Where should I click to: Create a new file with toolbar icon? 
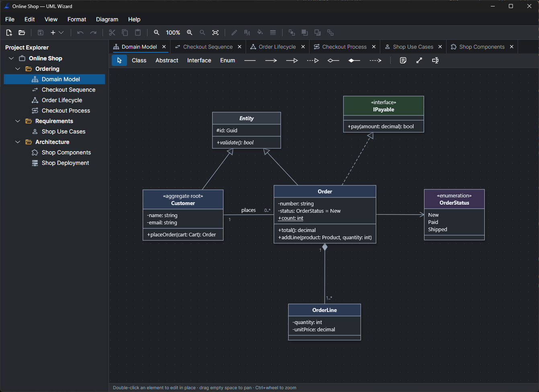(9, 33)
